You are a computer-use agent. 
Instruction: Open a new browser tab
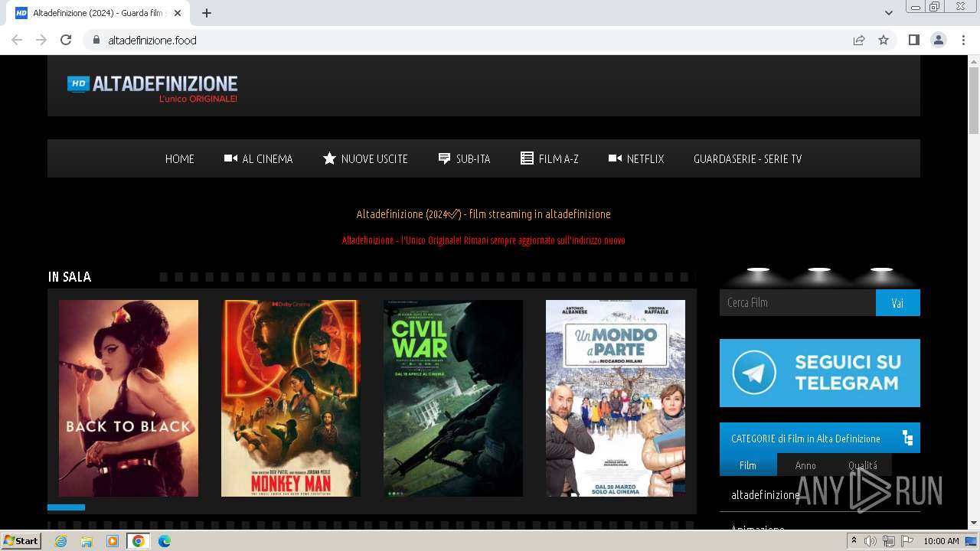(x=207, y=13)
